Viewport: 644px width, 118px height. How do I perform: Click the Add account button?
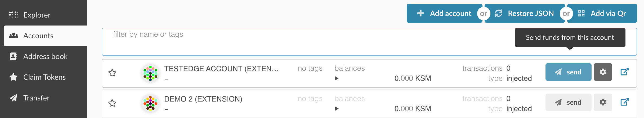444,13
